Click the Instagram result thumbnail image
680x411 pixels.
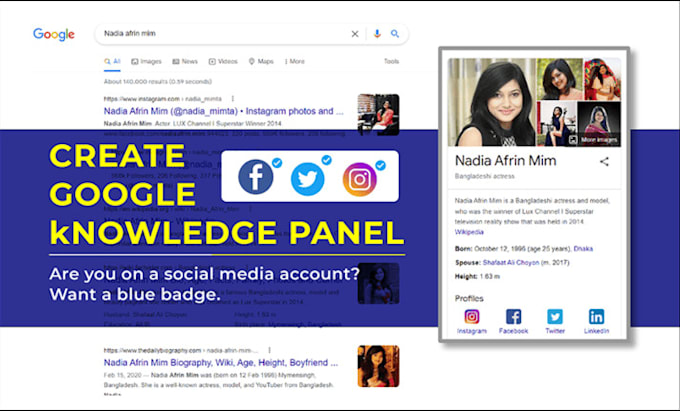pos(378,114)
